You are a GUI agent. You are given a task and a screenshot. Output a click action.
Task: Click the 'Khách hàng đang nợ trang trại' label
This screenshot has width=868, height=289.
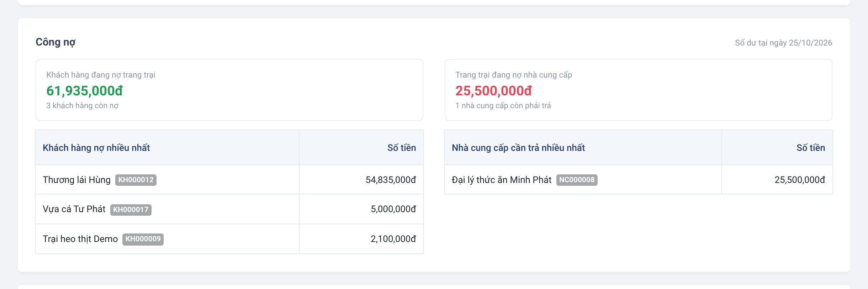click(x=101, y=75)
